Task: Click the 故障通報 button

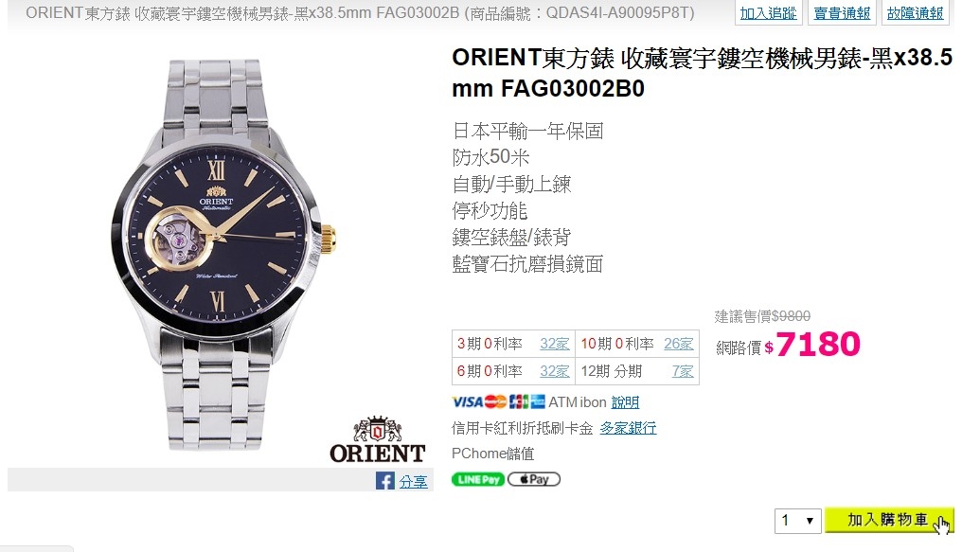Action: (x=915, y=13)
